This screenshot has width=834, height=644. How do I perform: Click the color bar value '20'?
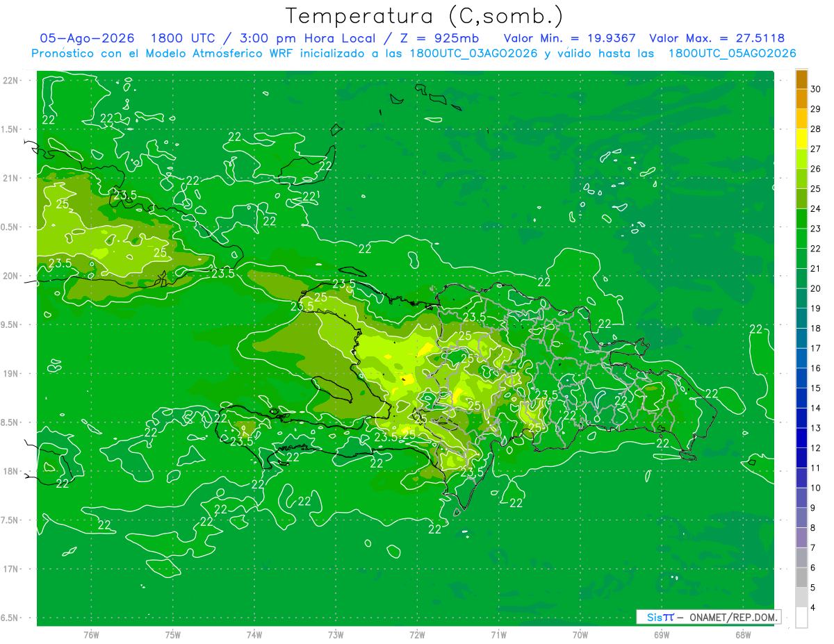[x=816, y=288]
